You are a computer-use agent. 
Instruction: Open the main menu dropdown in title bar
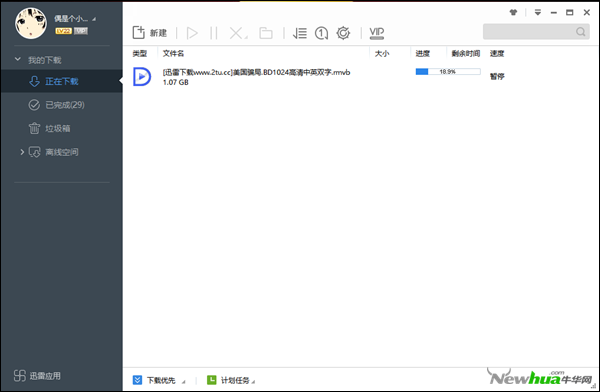538,12
